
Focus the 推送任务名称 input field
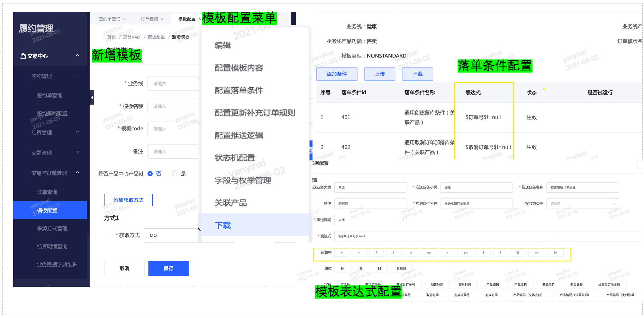coord(582,187)
